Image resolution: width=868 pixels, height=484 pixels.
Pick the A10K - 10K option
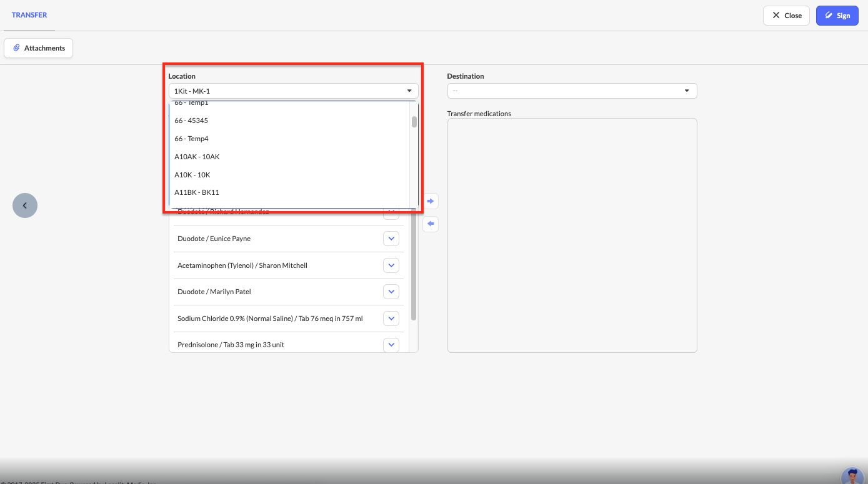[192, 175]
